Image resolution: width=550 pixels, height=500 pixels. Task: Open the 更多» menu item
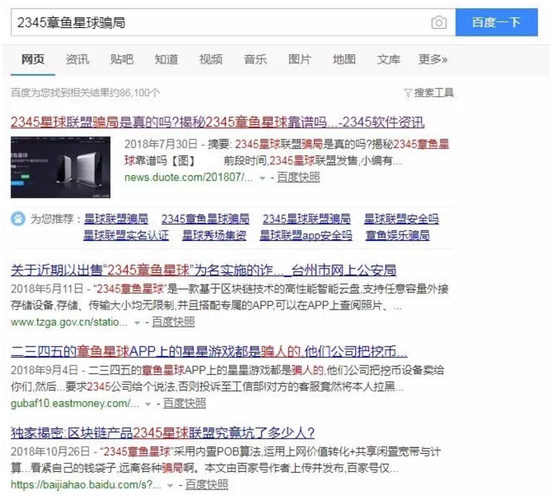433,59
